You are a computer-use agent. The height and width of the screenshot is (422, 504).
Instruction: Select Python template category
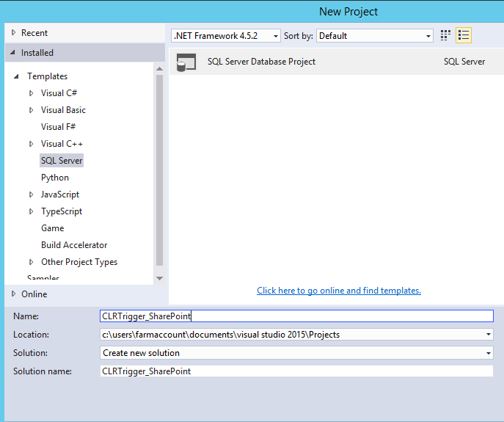click(x=55, y=178)
